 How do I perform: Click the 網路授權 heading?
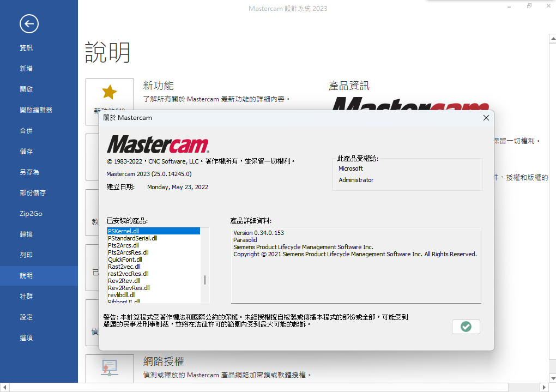point(164,361)
